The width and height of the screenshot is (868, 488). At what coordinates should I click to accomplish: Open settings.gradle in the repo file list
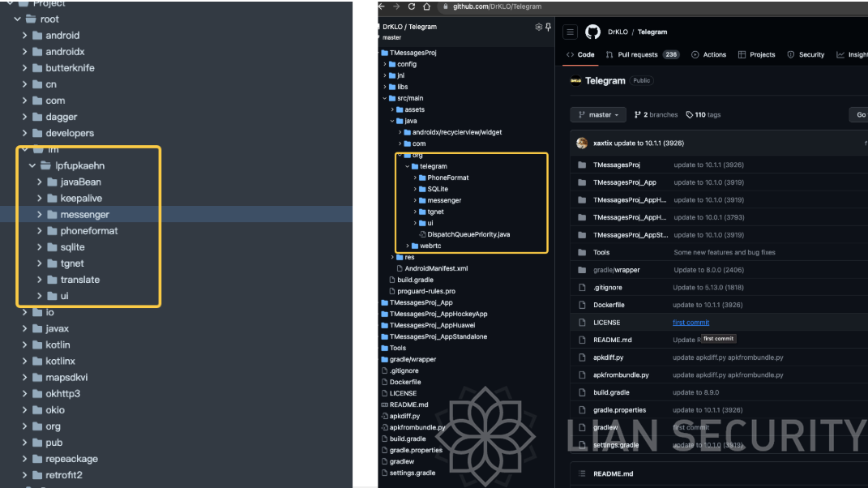pyautogui.click(x=616, y=445)
